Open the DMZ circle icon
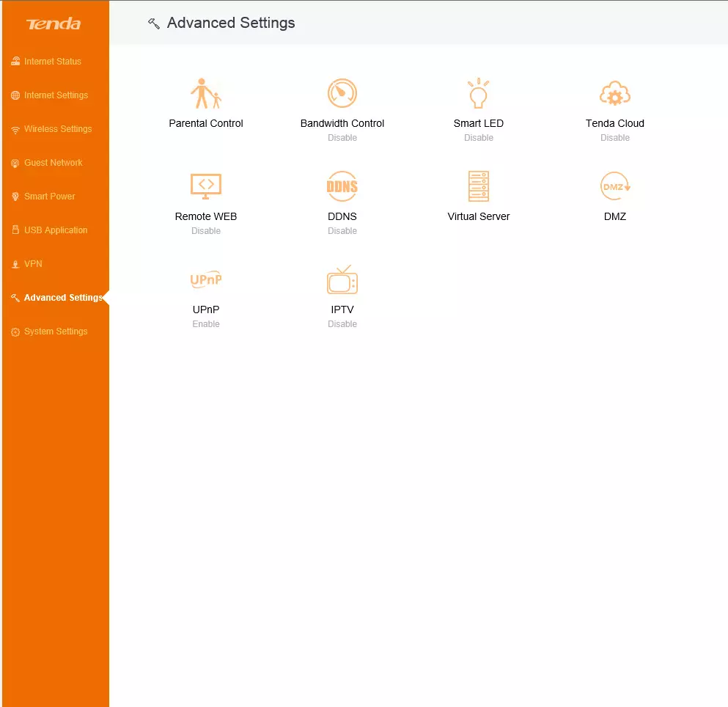The height and width of the screenshot is (707, 728). coord(614,186)
